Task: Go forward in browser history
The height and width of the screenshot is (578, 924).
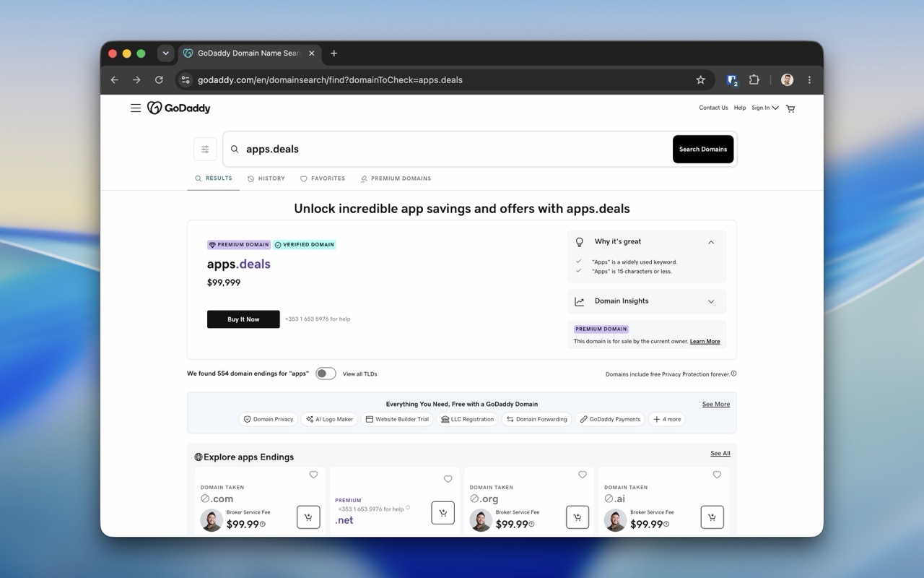Action: (136, 79)
